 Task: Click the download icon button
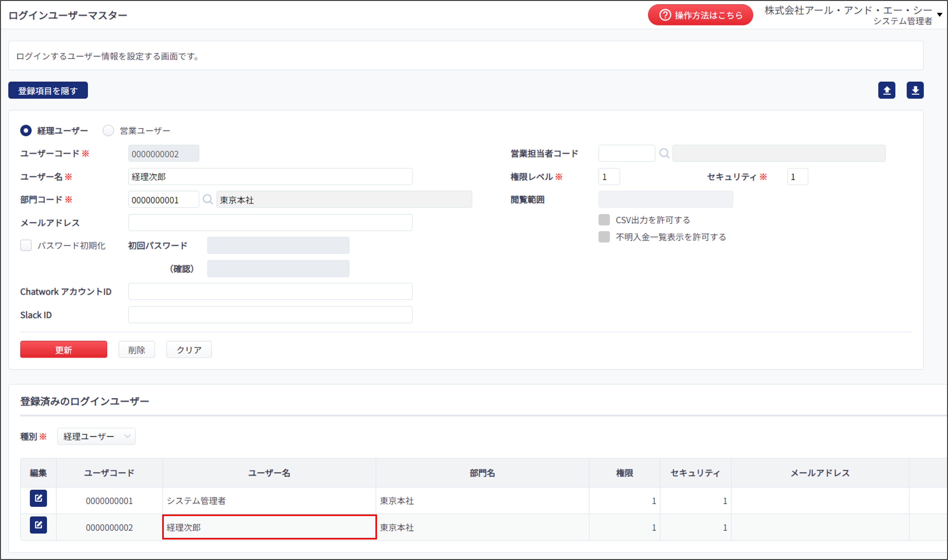(915, 90)
